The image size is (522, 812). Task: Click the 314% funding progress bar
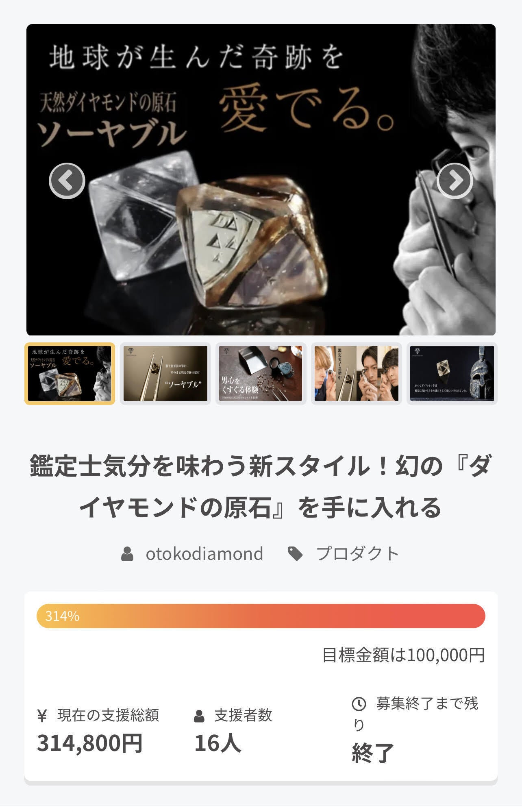[261, 616]
